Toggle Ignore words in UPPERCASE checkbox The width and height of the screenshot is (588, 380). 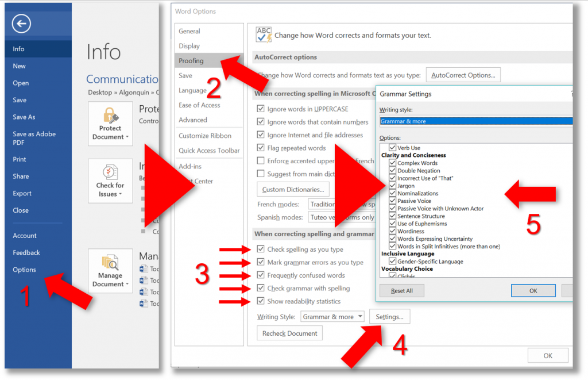[261, 109]
